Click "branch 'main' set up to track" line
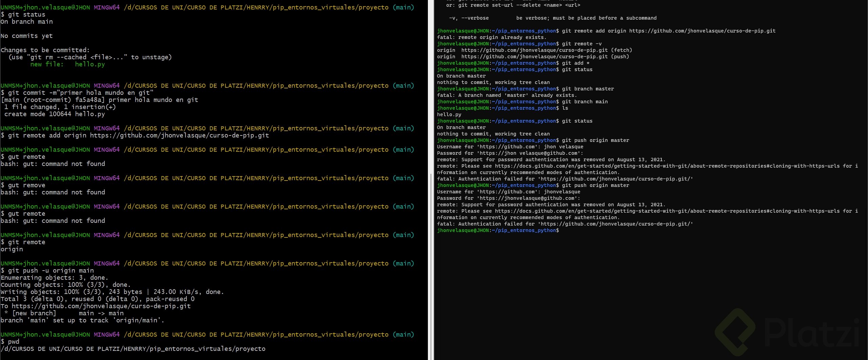 (82, 320)
